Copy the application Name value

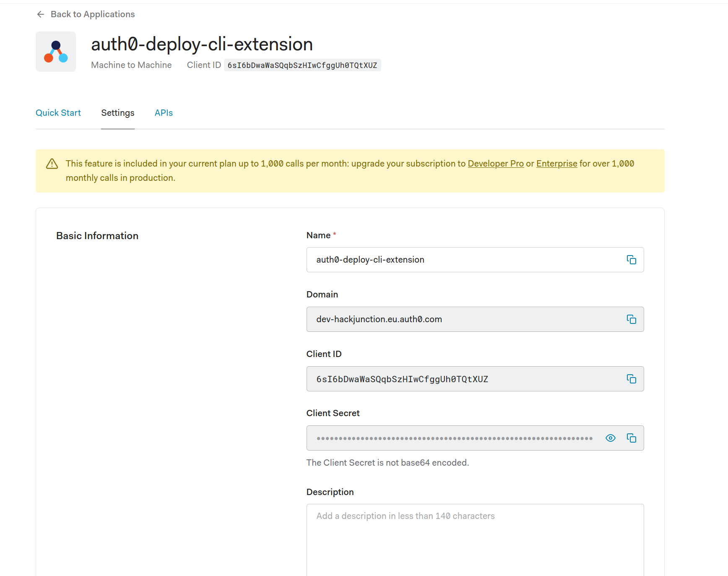click(x=632, y=259)
